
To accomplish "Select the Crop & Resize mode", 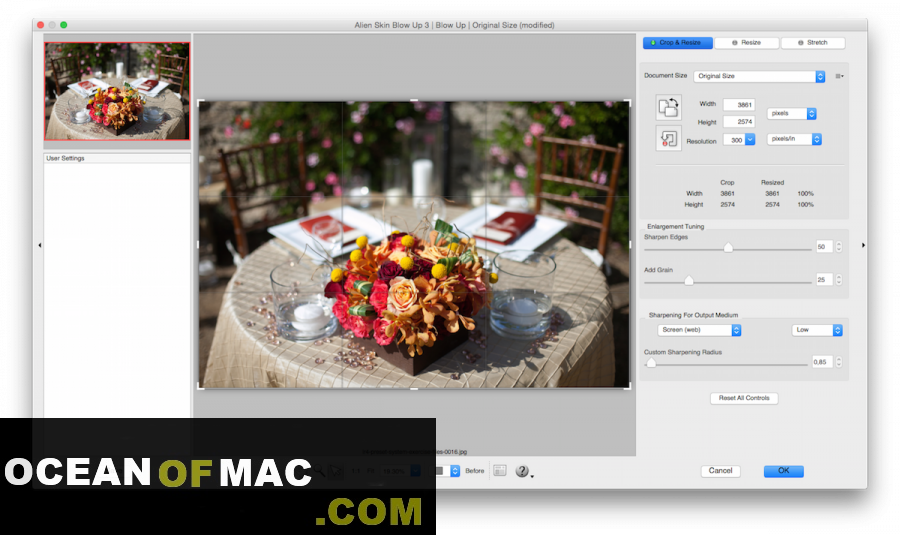I will tap(678, 42).
